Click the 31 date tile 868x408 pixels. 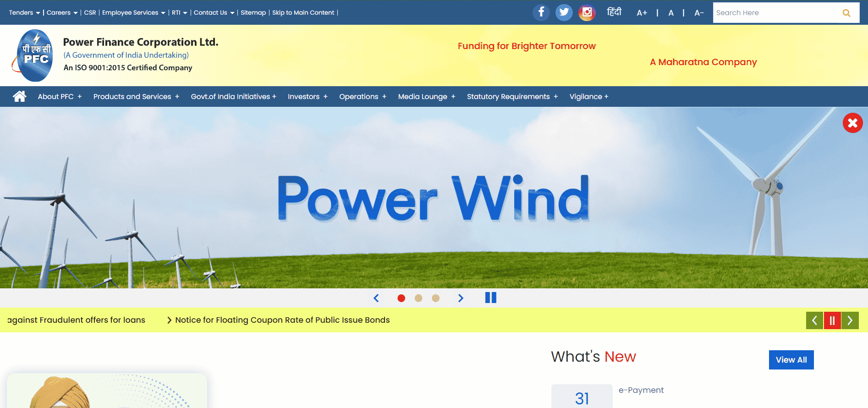coord(582,396)
